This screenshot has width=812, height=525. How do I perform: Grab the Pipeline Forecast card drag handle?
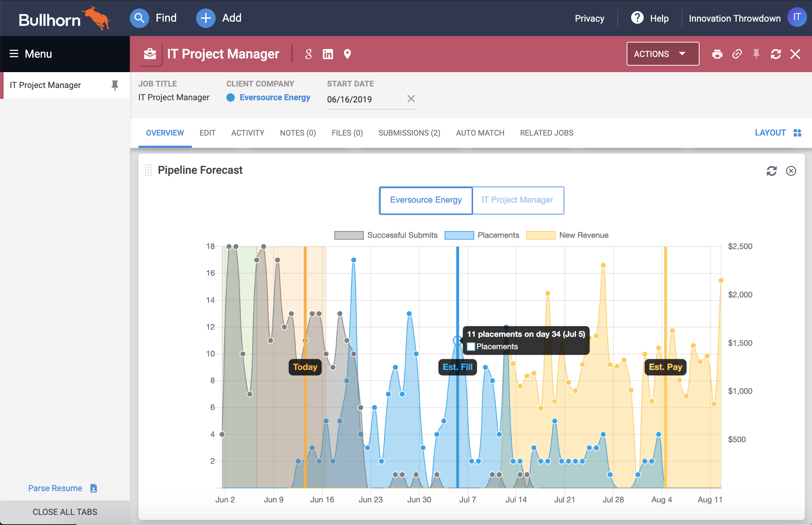148,170
